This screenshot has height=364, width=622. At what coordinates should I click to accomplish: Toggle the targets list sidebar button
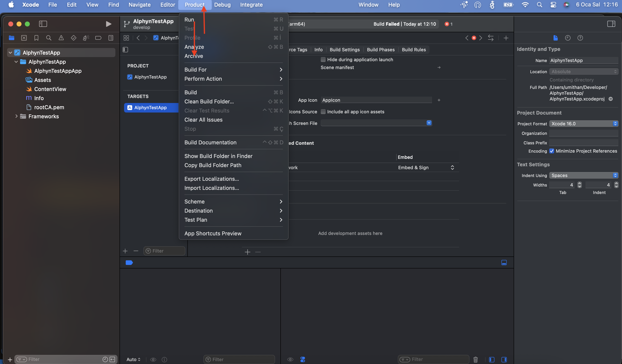point(125,50)
